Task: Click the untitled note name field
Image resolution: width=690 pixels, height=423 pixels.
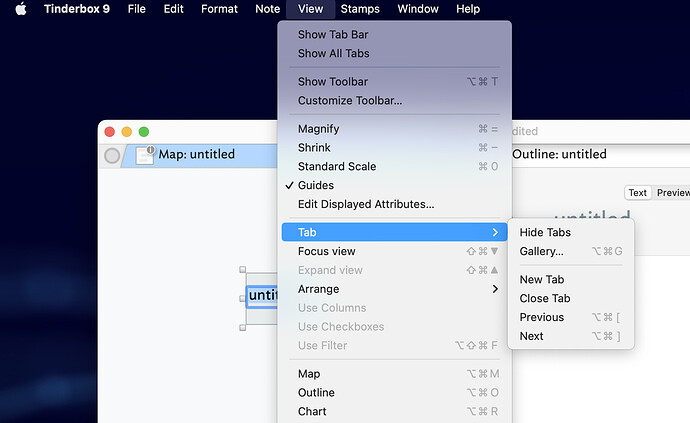Action: [262, 296]
